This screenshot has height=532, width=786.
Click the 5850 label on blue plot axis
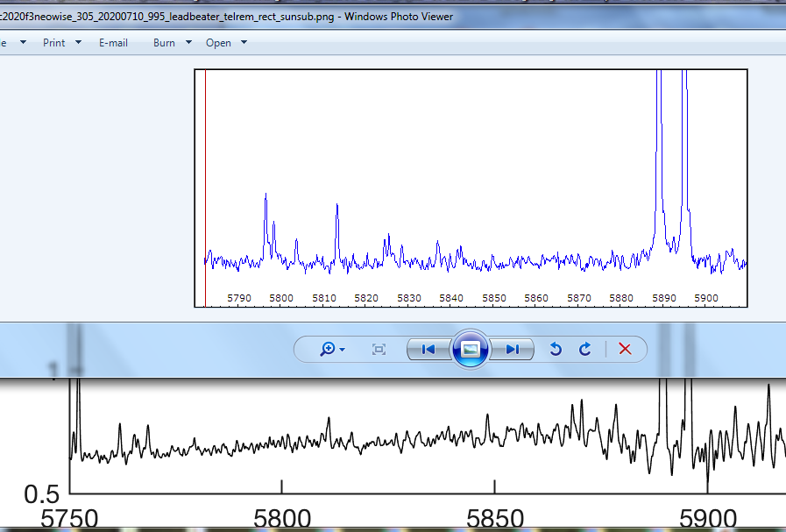[x=494, y=298]
